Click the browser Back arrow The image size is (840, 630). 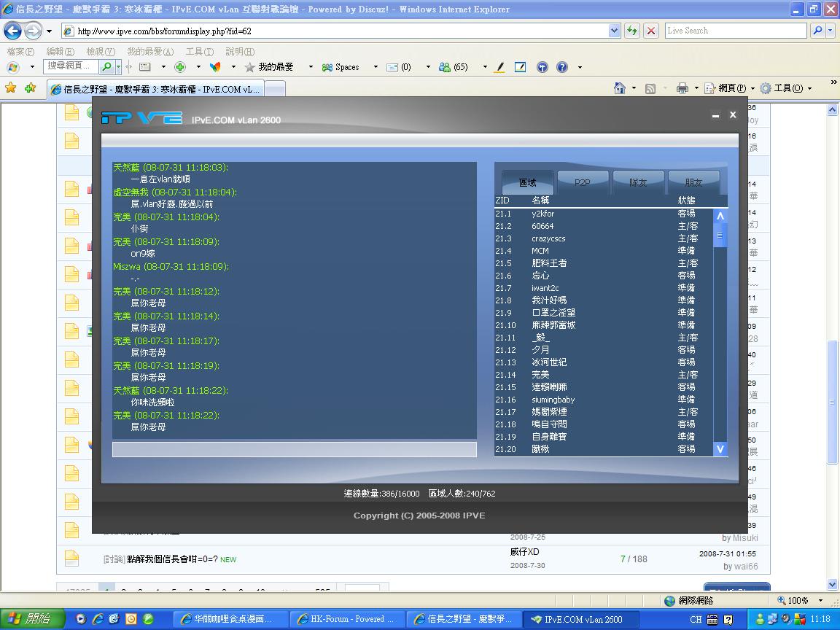13,31
